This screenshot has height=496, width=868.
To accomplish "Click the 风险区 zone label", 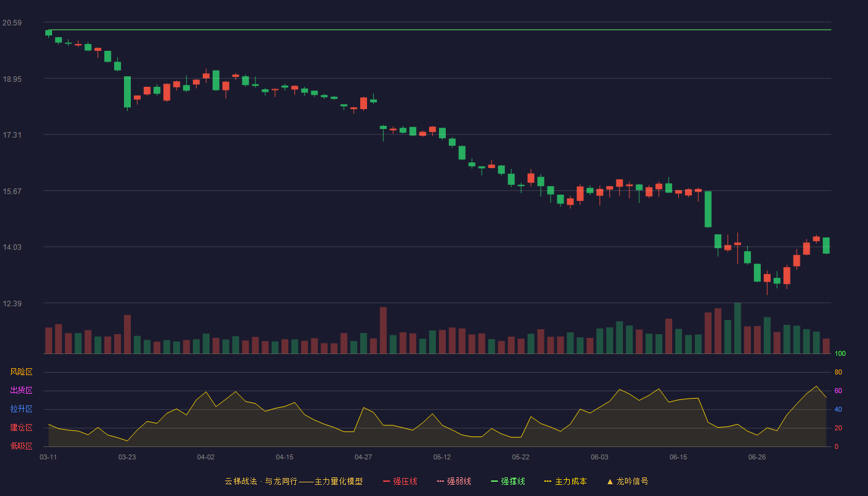I will coord(21,372).
